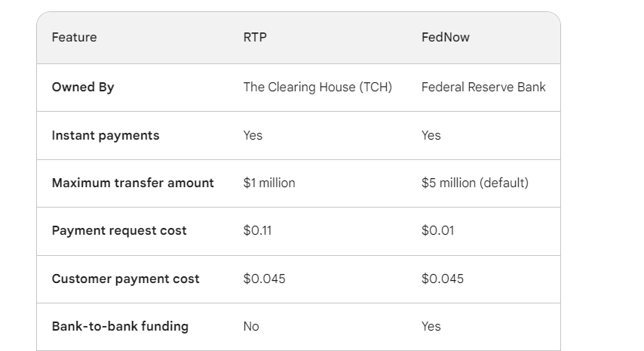644x351 pixels.
Task: Select FedNow's "$0.045" customer payment cost
Action: coord(442,279)
